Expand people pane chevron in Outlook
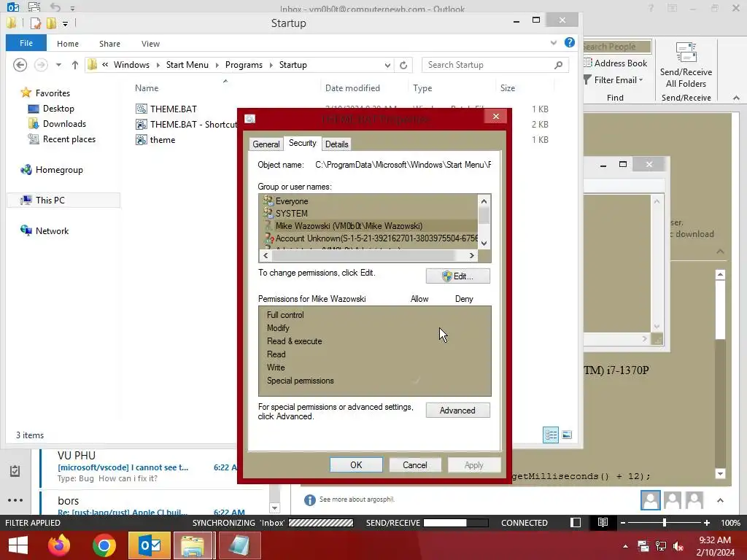The height and width of the screenshot is (560, 747). (x=720, y=500)
